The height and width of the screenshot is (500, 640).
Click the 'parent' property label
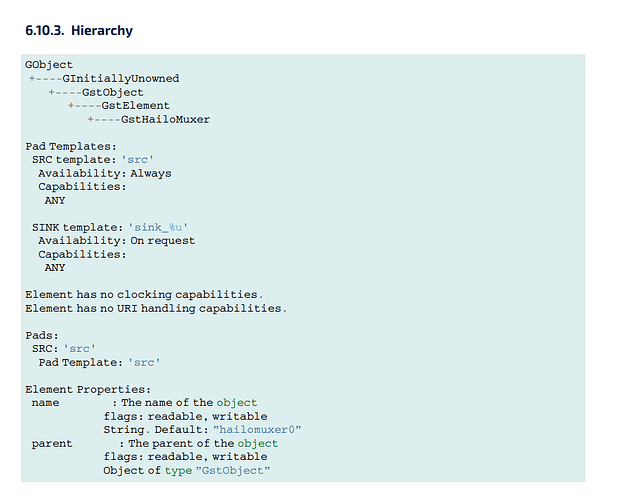(51, 443)
